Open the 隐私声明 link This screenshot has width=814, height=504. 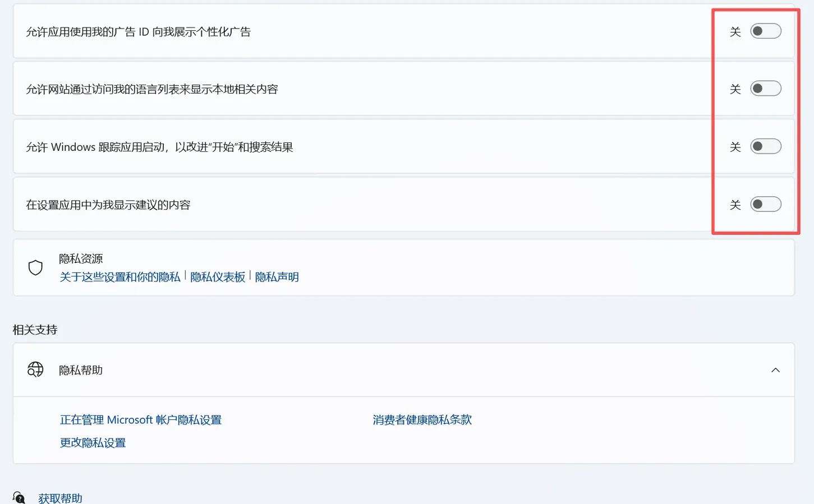pyautogui.click(x=277, y=277)
